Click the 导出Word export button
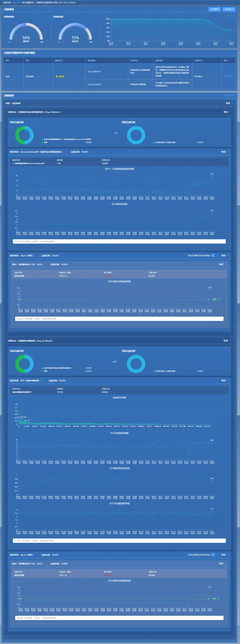The height and width of the screenshot is (644, 240). coord(229,9)
